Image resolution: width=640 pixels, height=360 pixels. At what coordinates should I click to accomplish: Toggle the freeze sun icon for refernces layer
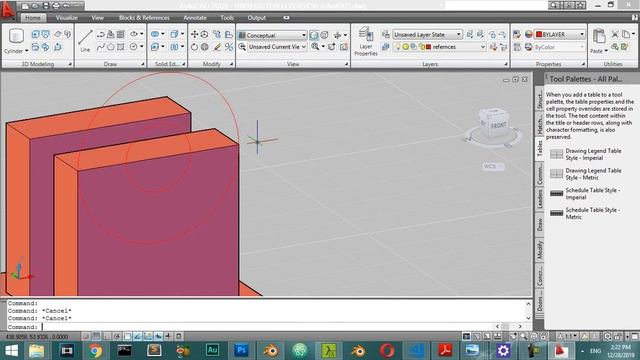[405, 47]
